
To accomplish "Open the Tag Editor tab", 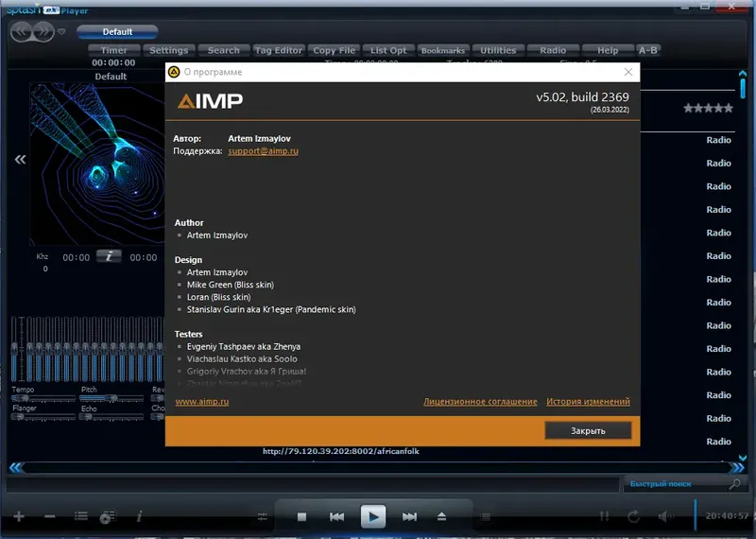I will pyautogui.click(x=278, y=50).
